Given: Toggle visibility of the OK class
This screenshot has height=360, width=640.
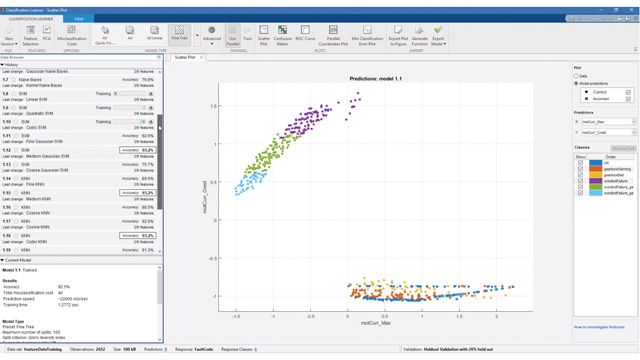Looking at the screenshot, I should [580, 163].
